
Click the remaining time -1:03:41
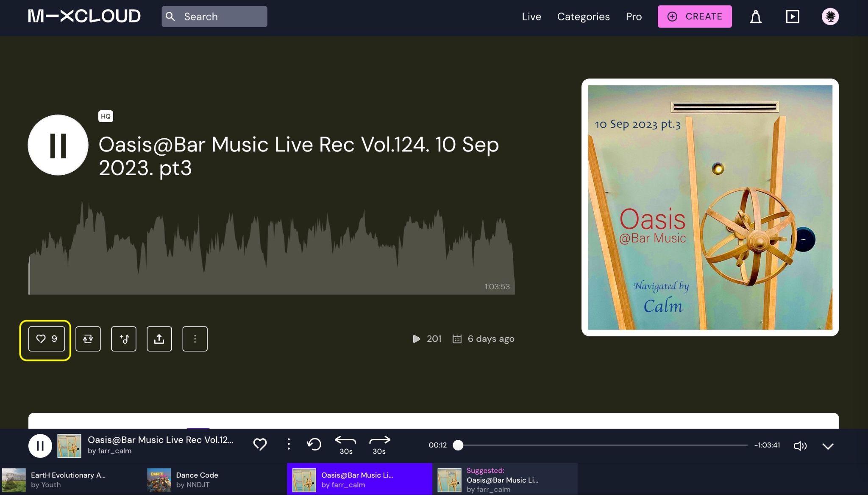(767, 445)
